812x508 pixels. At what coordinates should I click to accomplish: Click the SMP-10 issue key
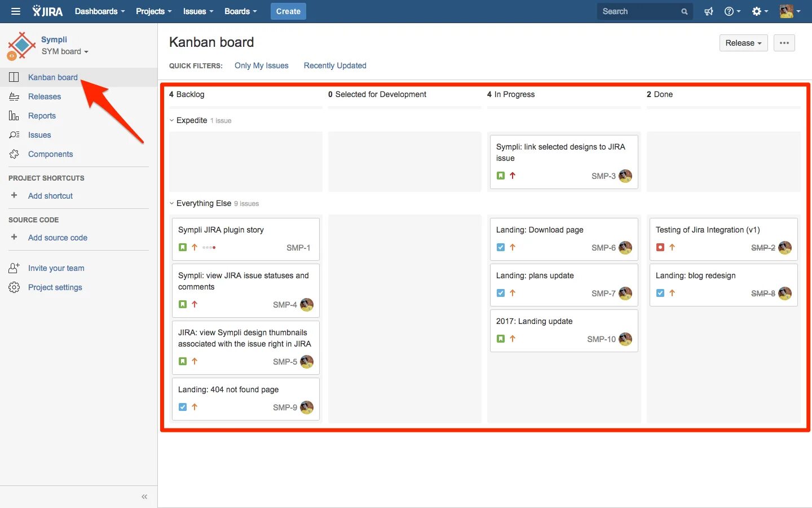pos(601,339)
